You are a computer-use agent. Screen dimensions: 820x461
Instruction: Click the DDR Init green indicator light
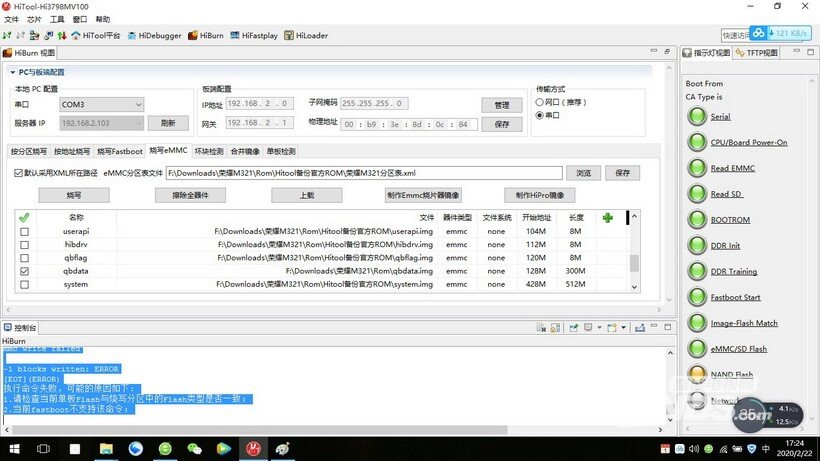pyautogui.click(x=697, y=245)
